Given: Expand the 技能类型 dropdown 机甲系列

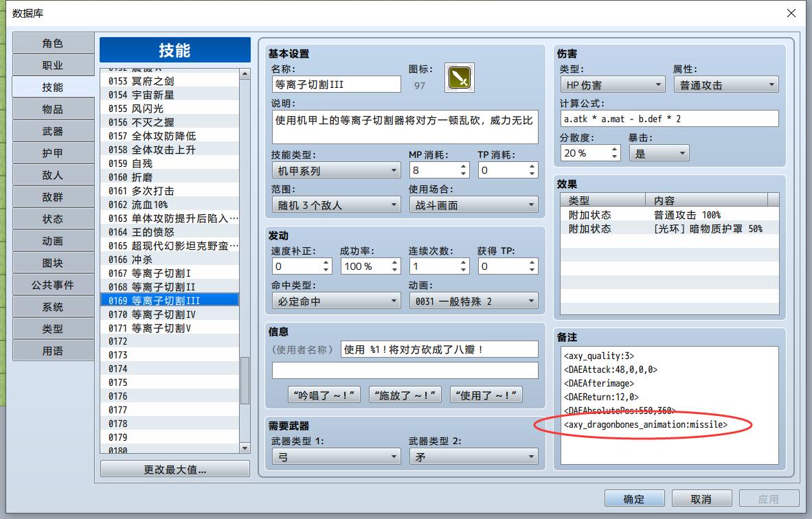Looking at the screenshot, I should (336, 171).
